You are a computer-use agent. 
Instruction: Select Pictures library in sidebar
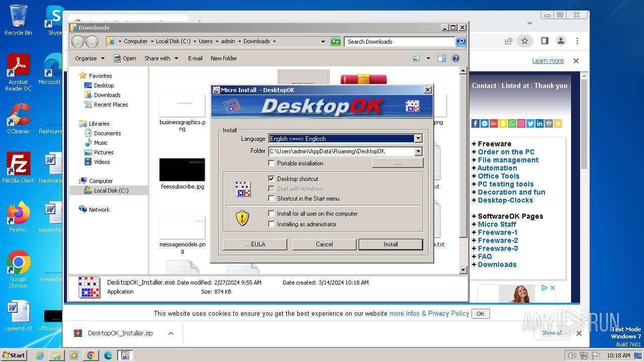tap(104, 152)
